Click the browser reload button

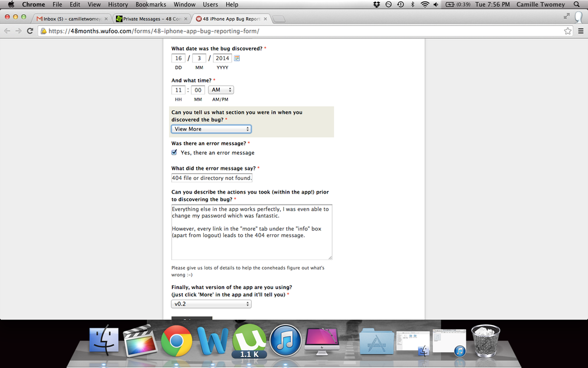tap(30, 31)
